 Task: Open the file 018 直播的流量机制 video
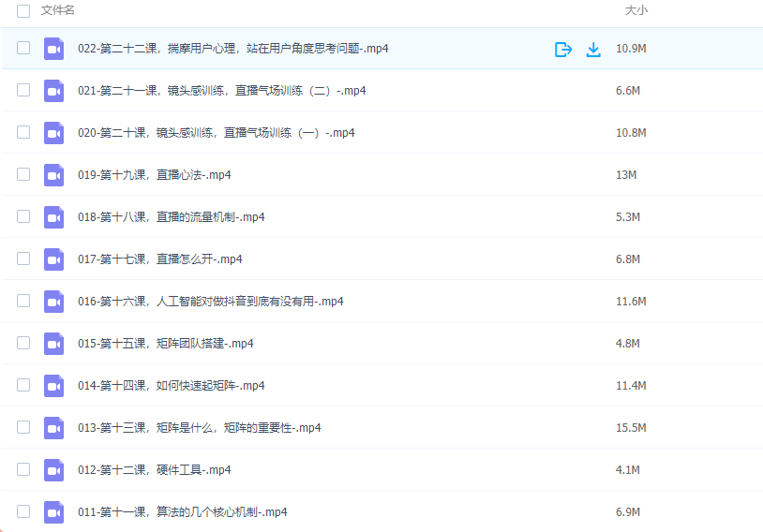pyautogui.click(x=171, y=217)
